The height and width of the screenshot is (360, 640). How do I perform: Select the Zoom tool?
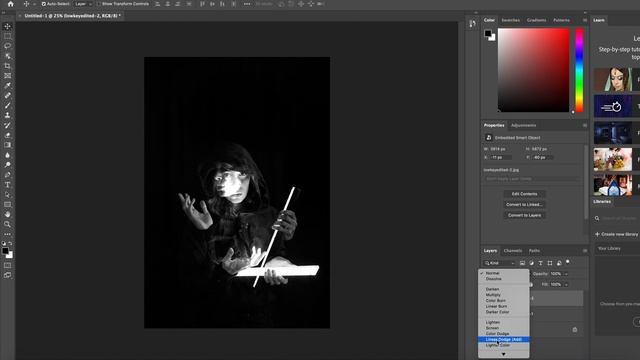click(7, 224)
